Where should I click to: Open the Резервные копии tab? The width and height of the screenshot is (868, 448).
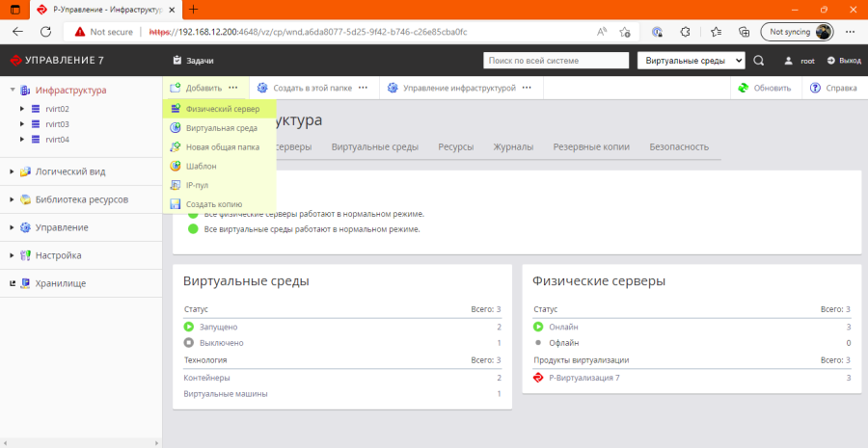pyautogui.click(x=590, y=147)
